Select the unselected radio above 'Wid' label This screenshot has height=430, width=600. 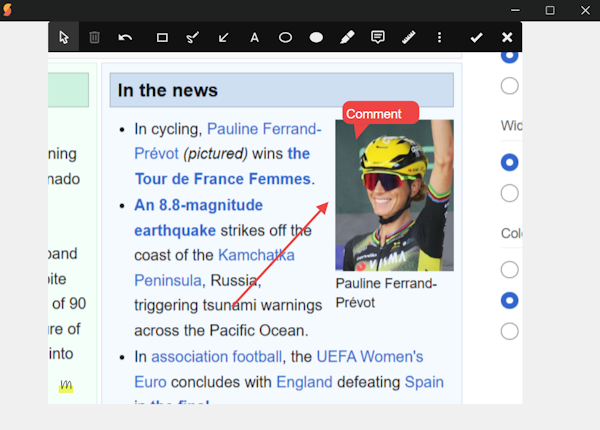(509, 86)
